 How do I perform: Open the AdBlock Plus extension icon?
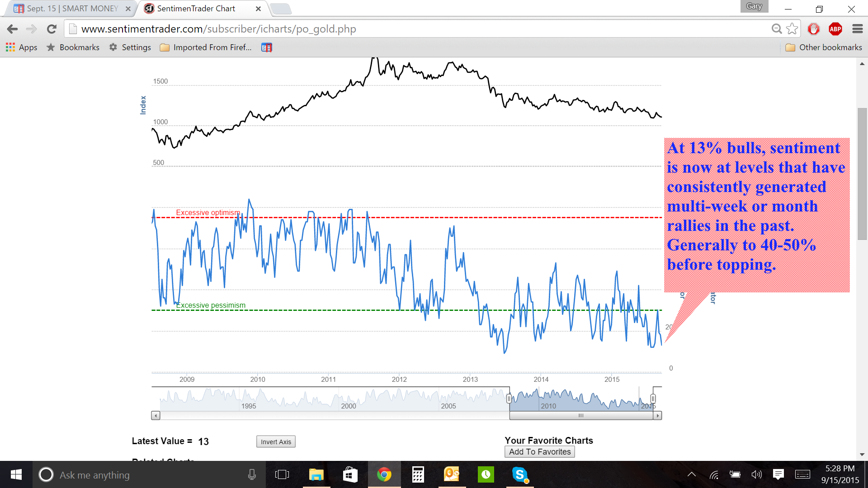click(835, 29)
